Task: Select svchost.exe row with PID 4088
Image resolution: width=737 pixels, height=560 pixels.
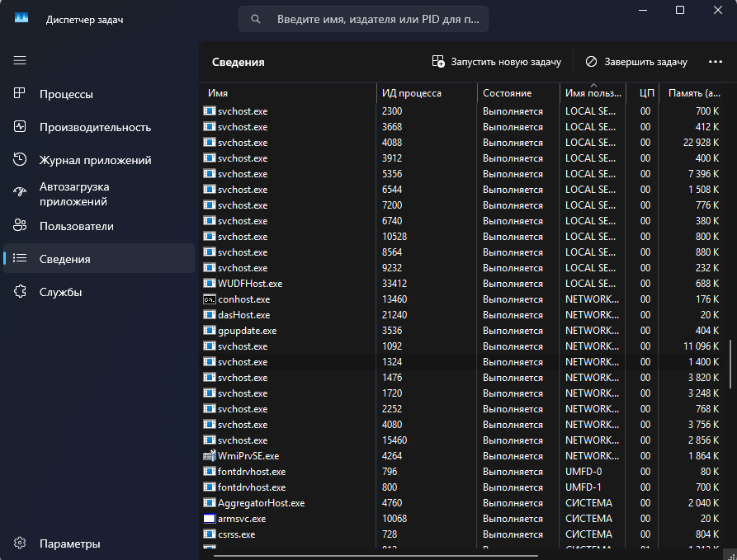Action: pos(463,143)
